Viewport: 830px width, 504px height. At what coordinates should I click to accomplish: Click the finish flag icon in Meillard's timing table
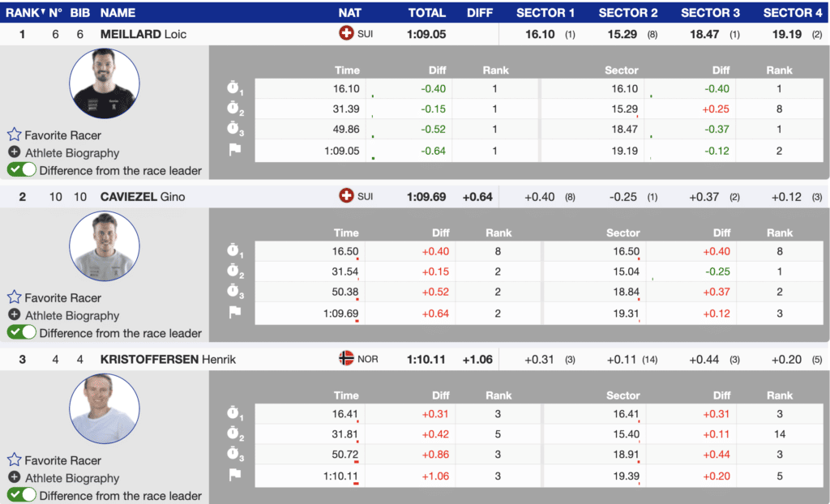[235, 150]
